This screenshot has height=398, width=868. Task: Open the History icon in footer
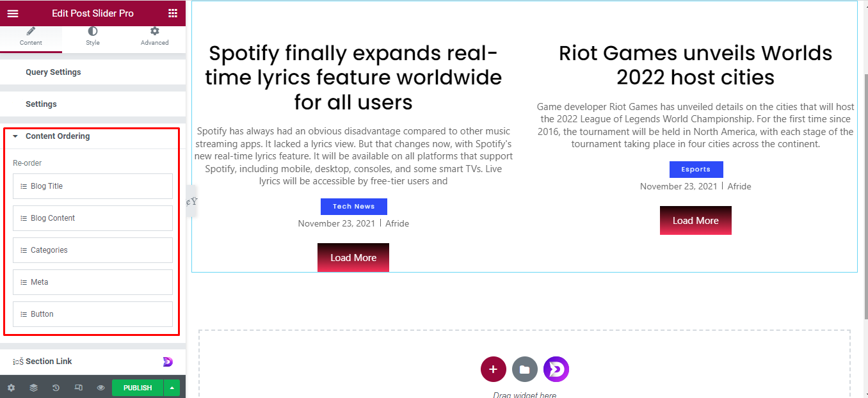pos(56,388)
